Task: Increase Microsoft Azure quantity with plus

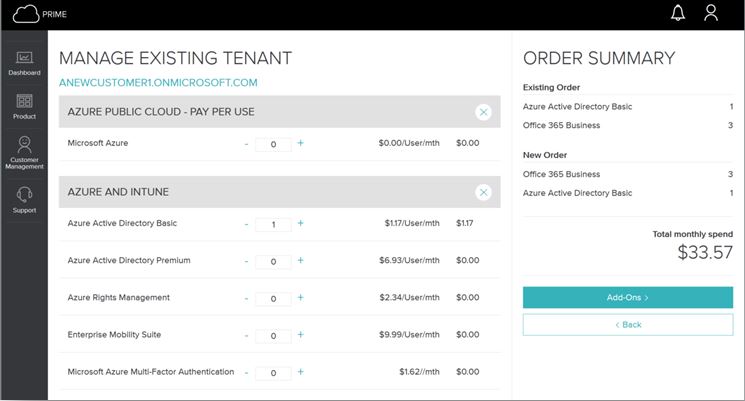Action: point(300,143)
